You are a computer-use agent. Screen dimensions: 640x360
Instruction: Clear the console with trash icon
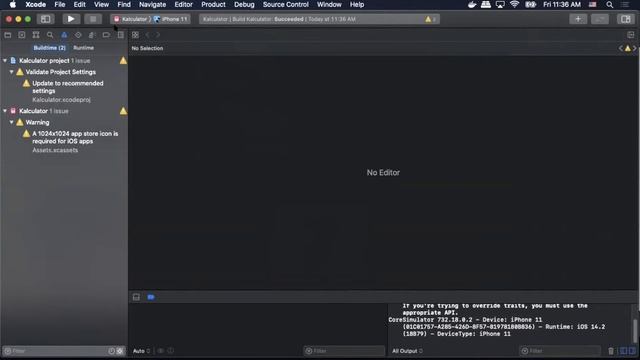point(611,351)
